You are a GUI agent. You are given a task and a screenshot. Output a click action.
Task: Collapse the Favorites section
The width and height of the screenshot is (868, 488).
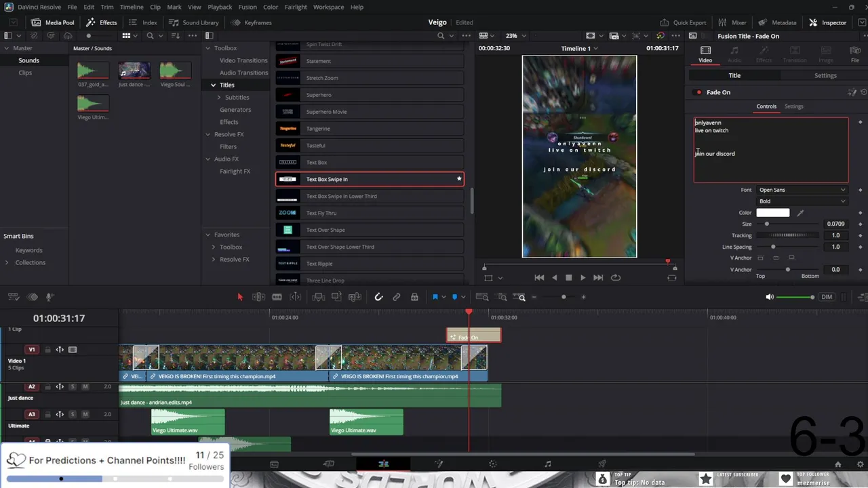tap(208, 235)
